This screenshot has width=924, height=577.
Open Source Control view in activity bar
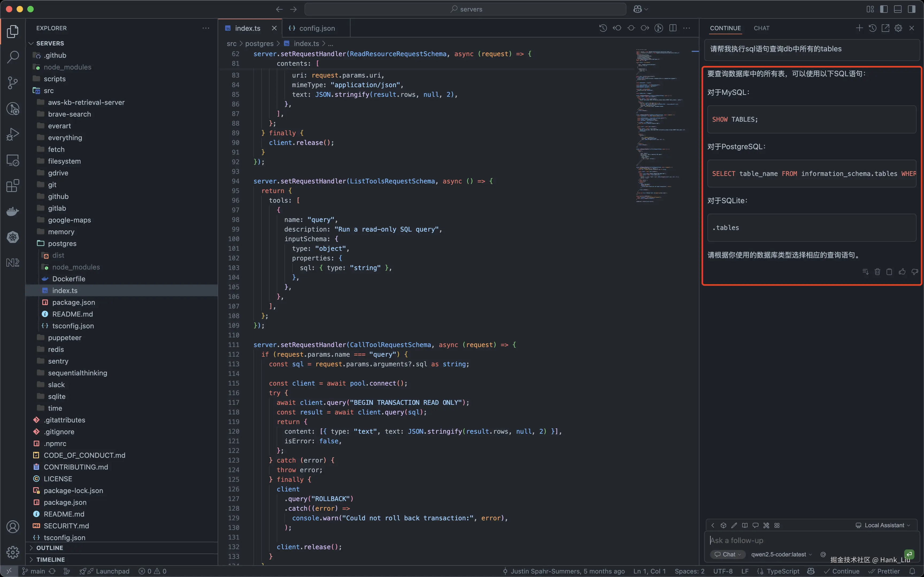pyautogui.click(x=13, y=83)
